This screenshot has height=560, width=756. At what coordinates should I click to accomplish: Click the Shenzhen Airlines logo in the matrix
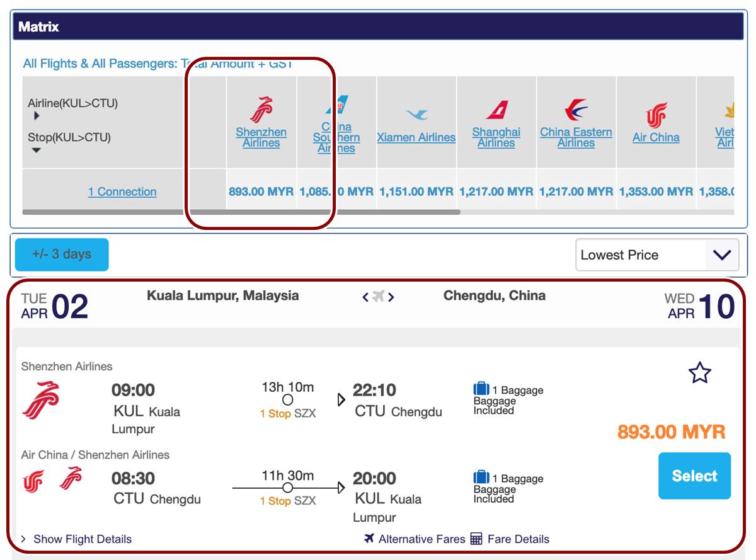261,110
